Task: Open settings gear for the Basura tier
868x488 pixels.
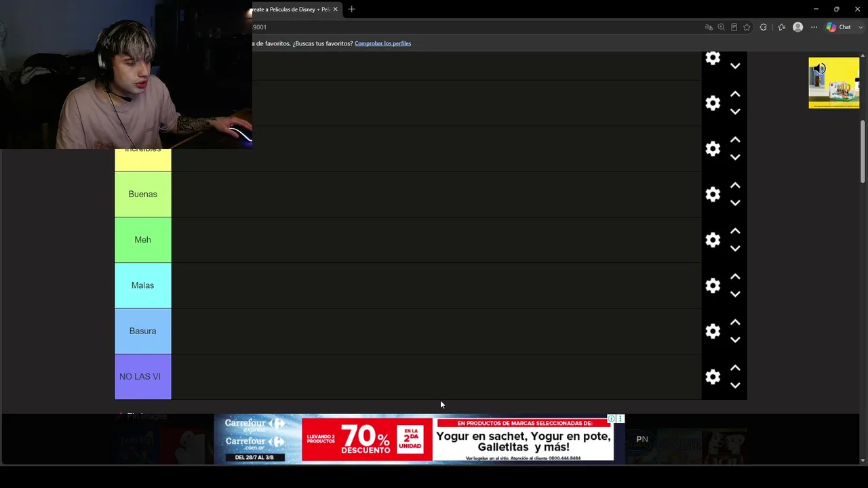Action: 713,331
